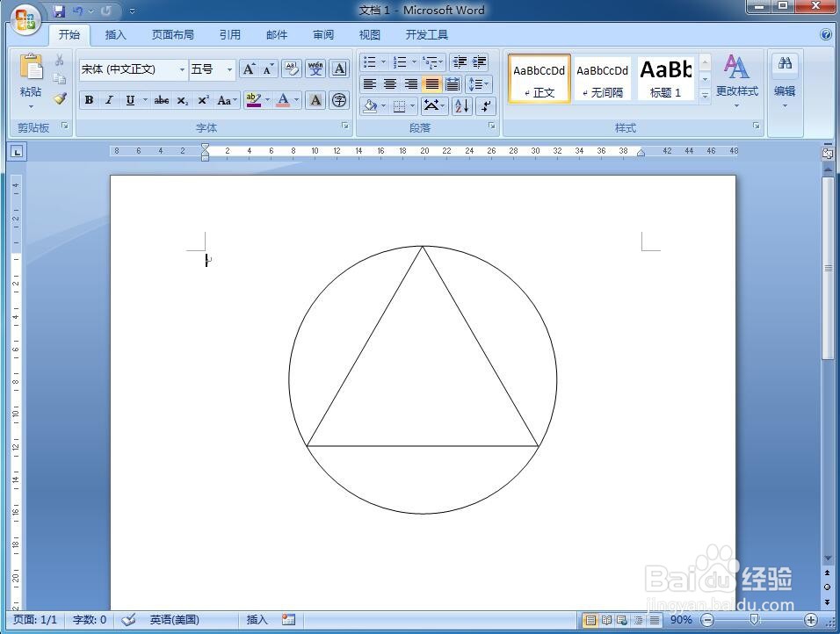Insert enclosed character
This screenshot has height=634, width=840.
(x=339, y=100)
